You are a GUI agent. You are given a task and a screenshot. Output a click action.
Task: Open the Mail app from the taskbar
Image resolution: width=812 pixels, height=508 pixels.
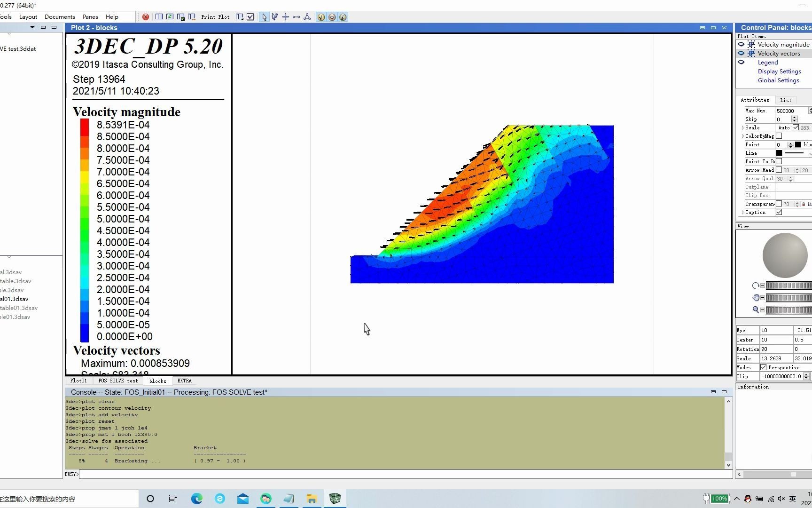(243, 499)
